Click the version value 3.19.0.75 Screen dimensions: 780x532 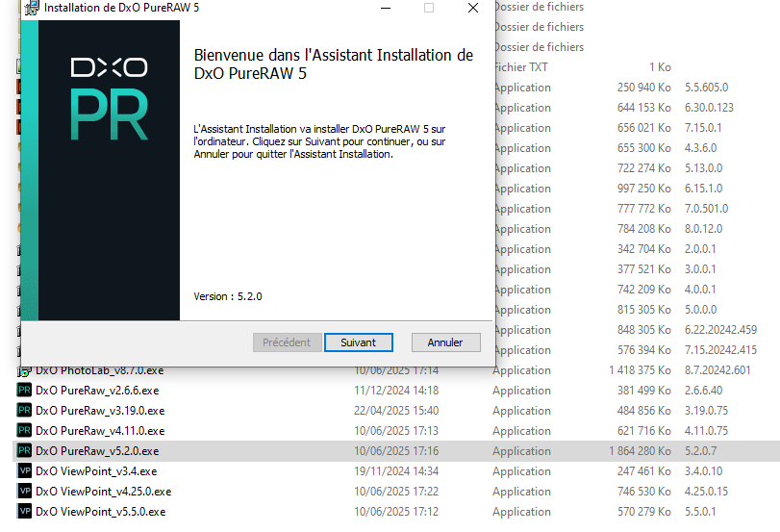[x=706, y=411]
